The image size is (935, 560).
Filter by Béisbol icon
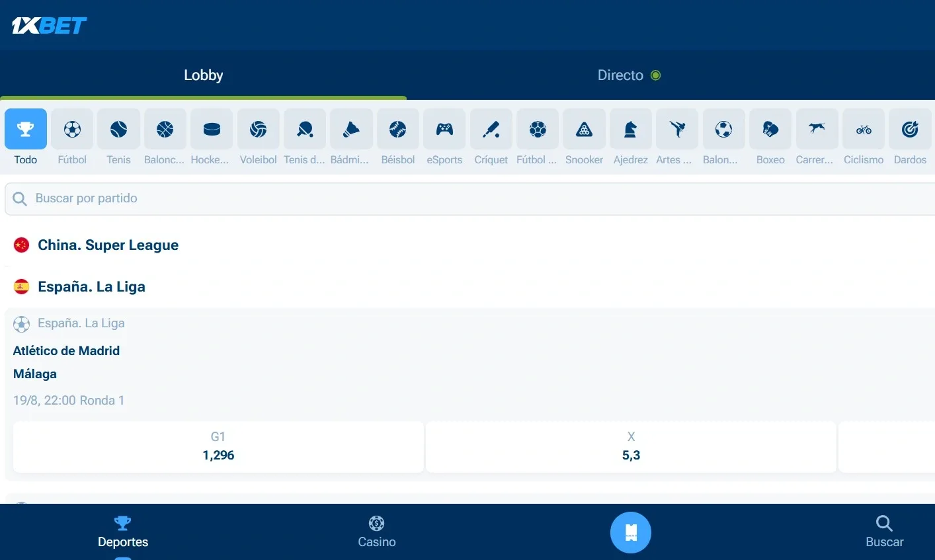pos(398,129)
